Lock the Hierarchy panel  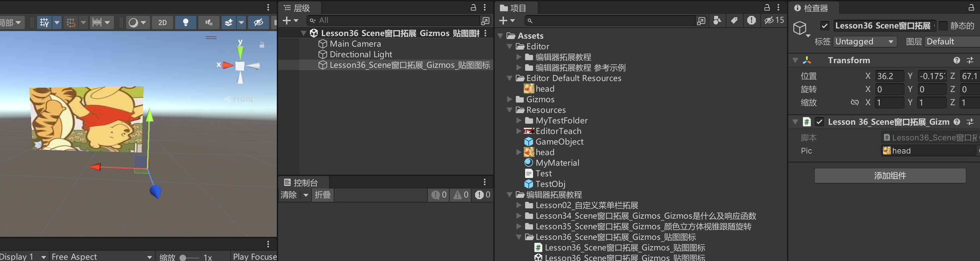point(473,8)
